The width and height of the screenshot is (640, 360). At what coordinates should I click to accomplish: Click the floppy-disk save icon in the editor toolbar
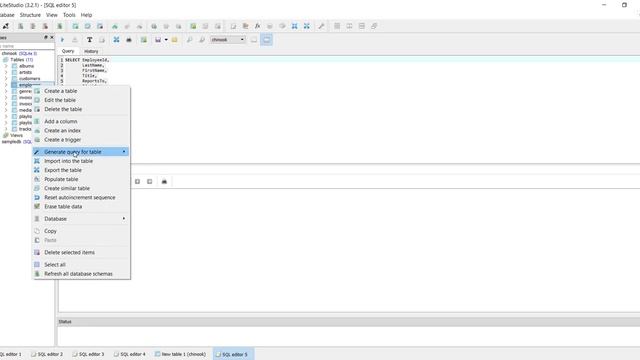[x=158, y=40]
